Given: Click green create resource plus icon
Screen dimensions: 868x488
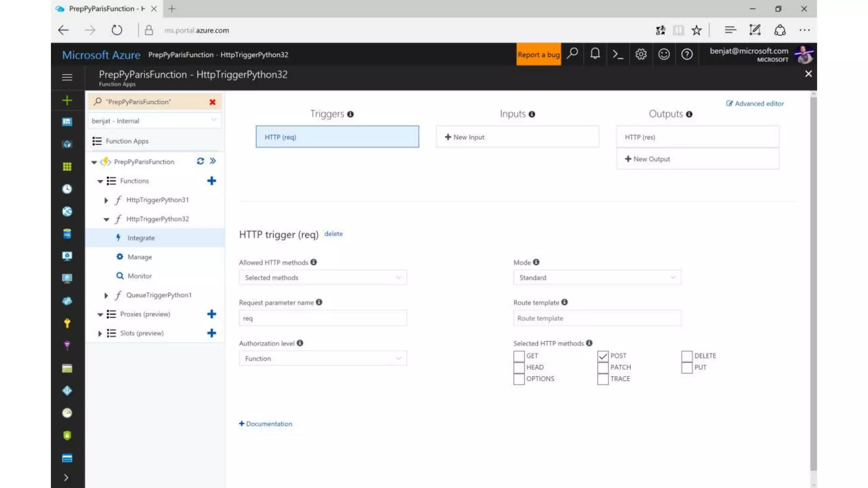Looking at the screenshot, I should pyautogui.click(x=67, y=100).
